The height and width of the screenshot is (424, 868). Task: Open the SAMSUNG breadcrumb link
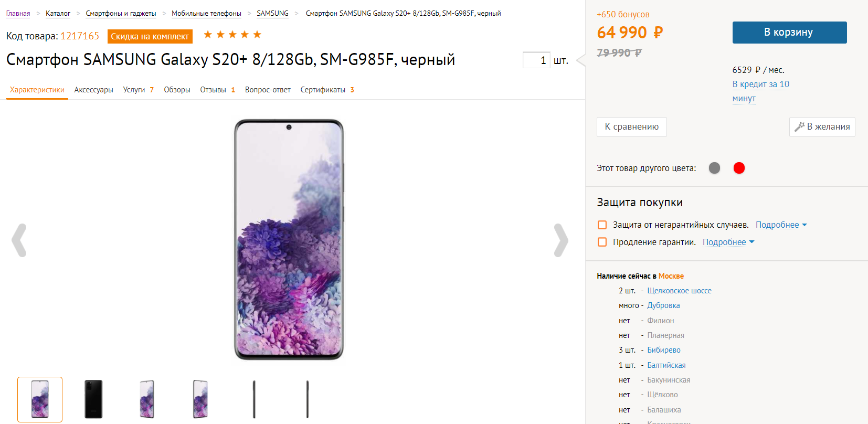click(272, 14)
